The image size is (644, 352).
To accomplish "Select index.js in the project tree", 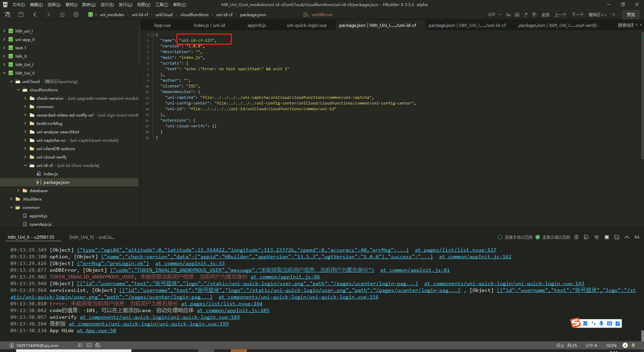I will [x=51, y=174].
